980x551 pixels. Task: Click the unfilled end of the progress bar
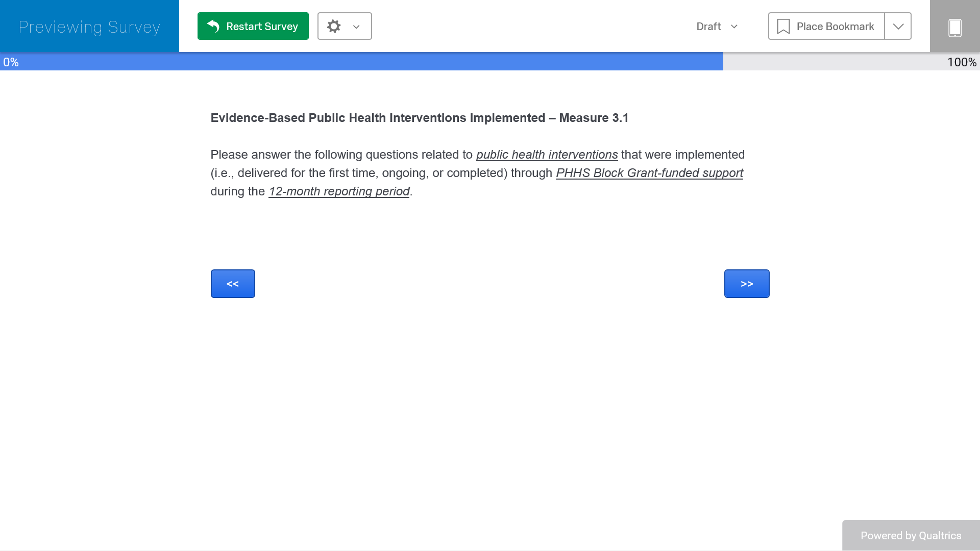click(832, 62)
